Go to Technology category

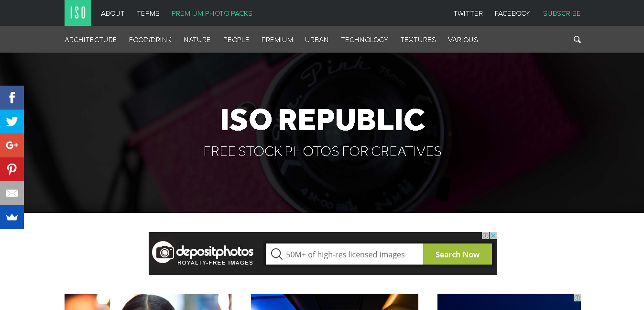364,40
